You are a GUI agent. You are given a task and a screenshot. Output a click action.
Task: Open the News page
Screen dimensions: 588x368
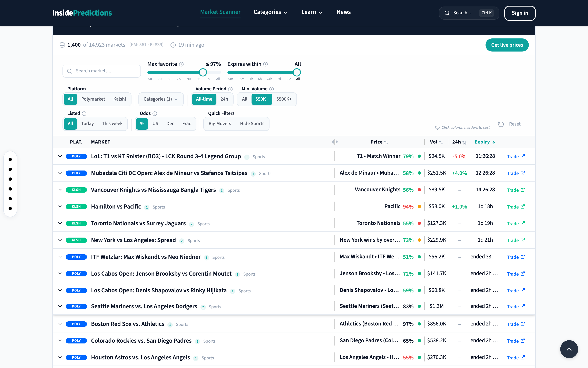pyautogui.click(x=344, y=12)
